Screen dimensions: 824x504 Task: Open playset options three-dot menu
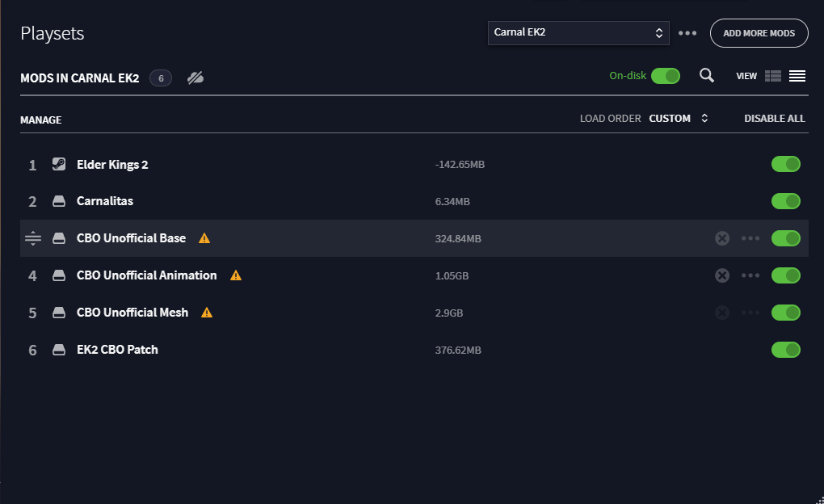point(687,33)
